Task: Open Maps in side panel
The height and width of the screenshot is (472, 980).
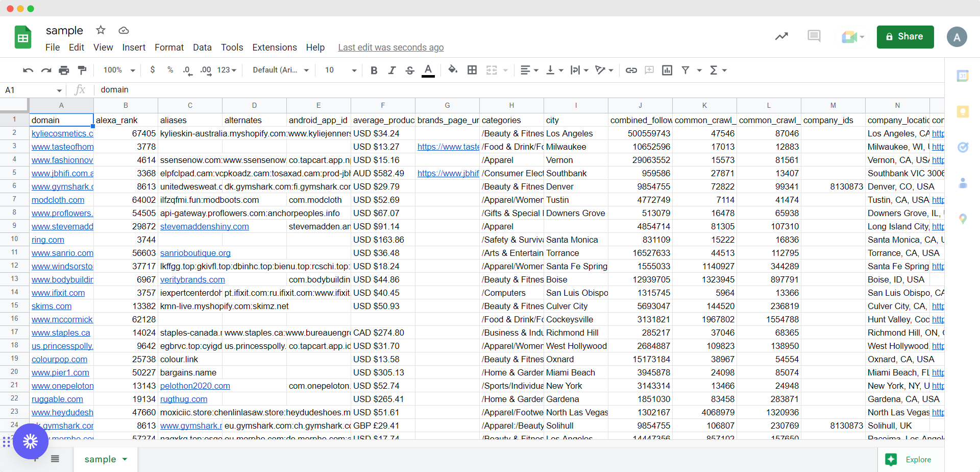Action: (x=963, y=219)
